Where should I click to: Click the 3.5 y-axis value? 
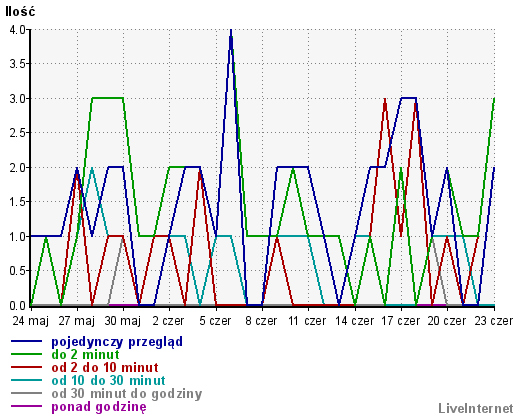click(18, 64)
